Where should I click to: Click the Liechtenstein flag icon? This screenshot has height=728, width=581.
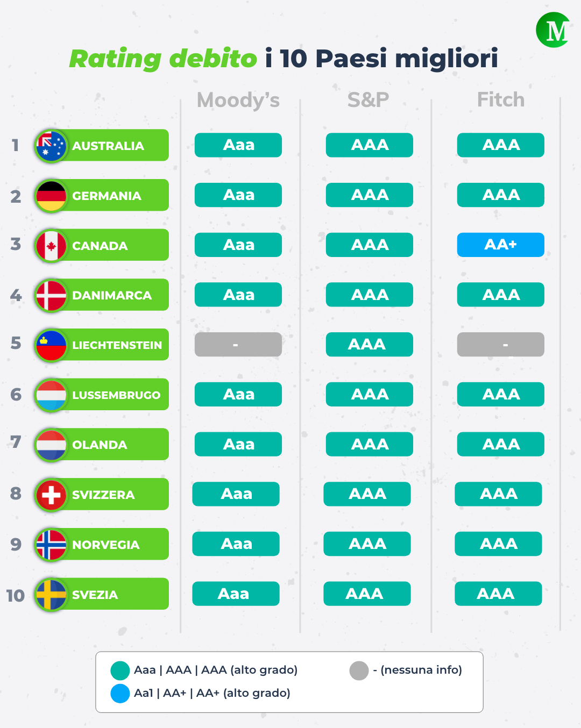51,345
